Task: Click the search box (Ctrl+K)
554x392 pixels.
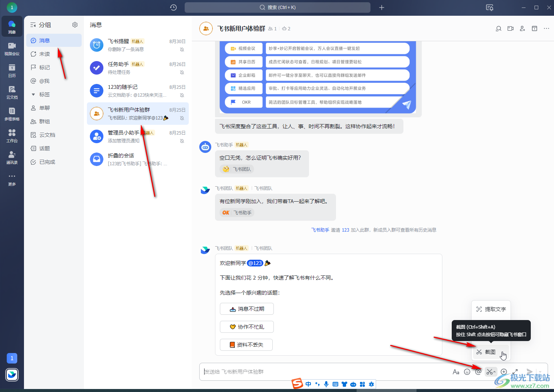Action: click(278, 7)
